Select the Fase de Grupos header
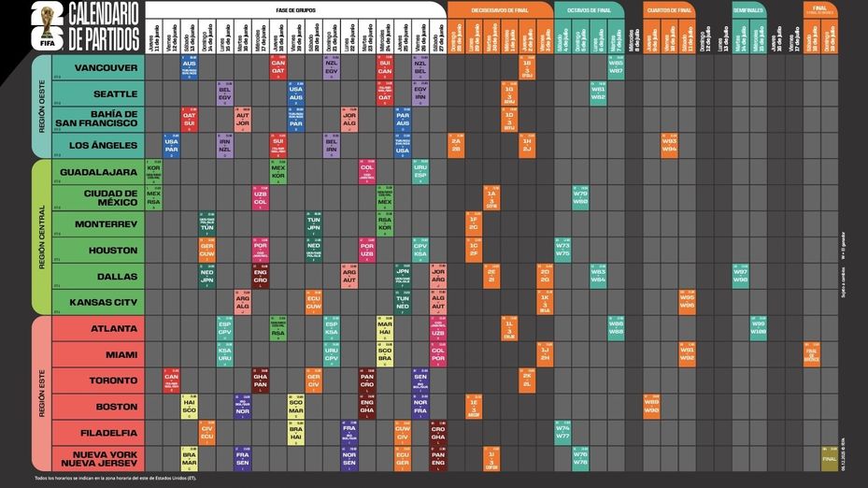Viewport: 868px width, 488px height. click(x=294, y=9)
